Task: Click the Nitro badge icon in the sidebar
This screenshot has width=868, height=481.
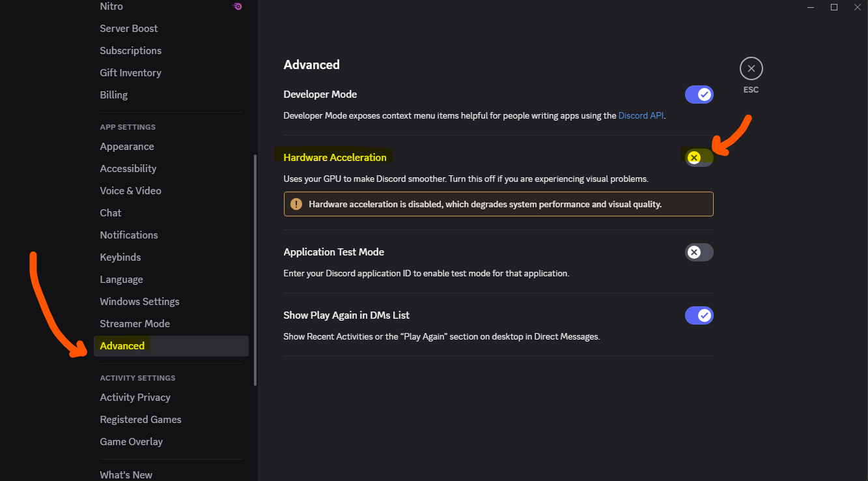Action: click(x=237, y=7)
